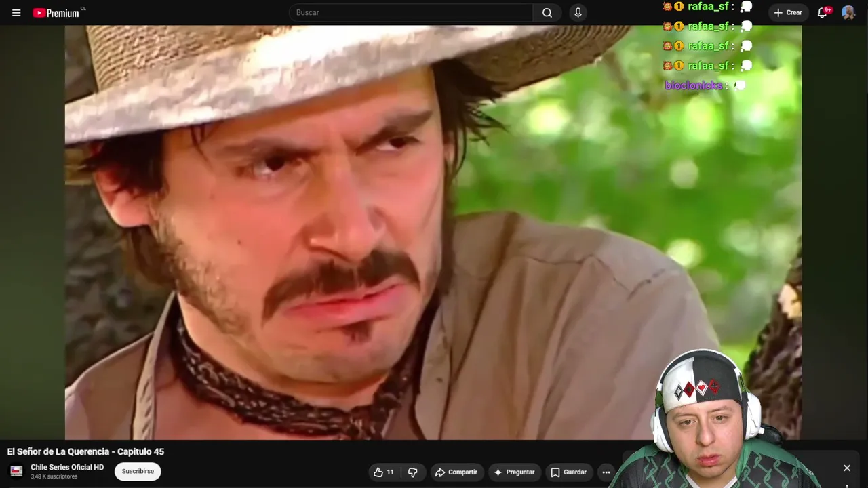Open the account avatar menu
The width and height of the screenshot is (868, 488).
[848, 13]
